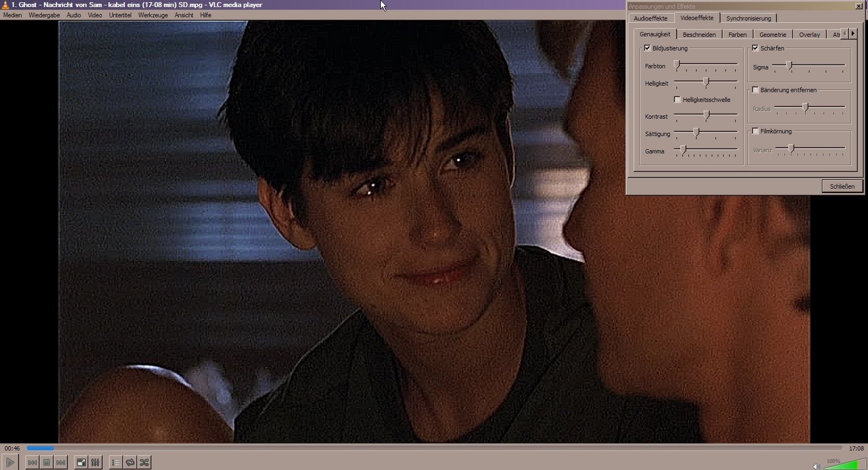Open the Ansicht menu
Viewport: 868px width, 470px height.
(184, 15)
